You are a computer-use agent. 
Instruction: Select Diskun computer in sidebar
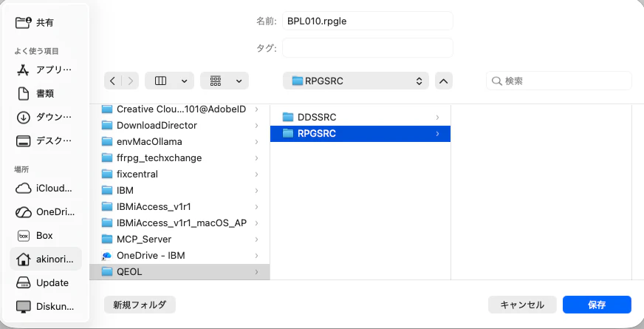point(45,306)
